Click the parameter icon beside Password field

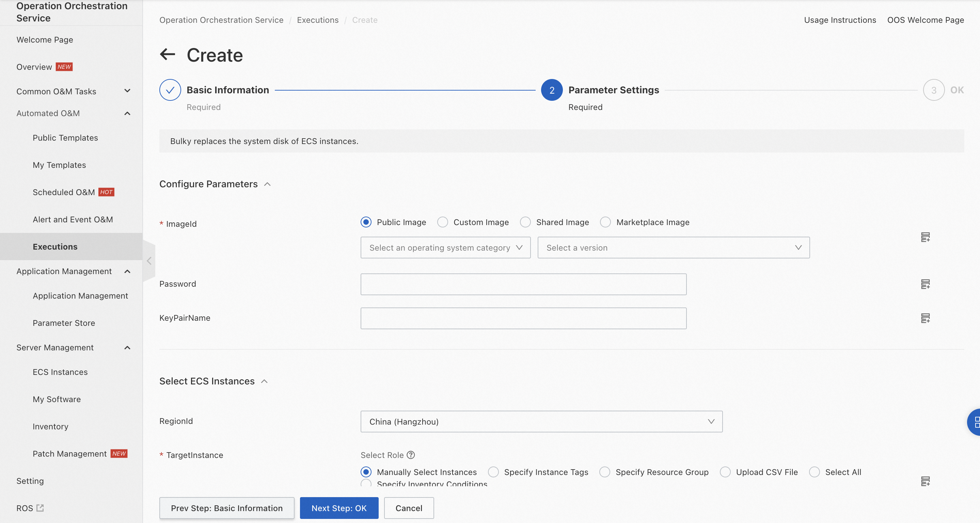(925, 284)
